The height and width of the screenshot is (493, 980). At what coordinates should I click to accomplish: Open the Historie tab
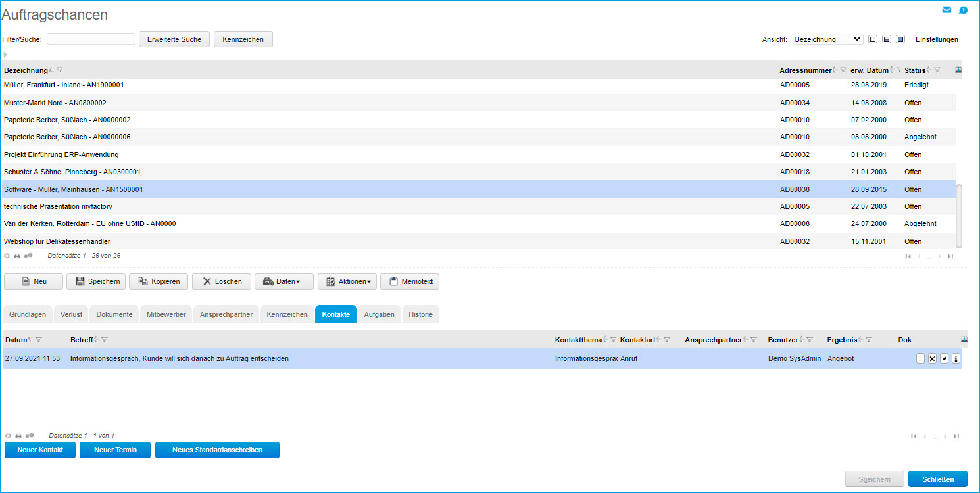tap(421, 314)
